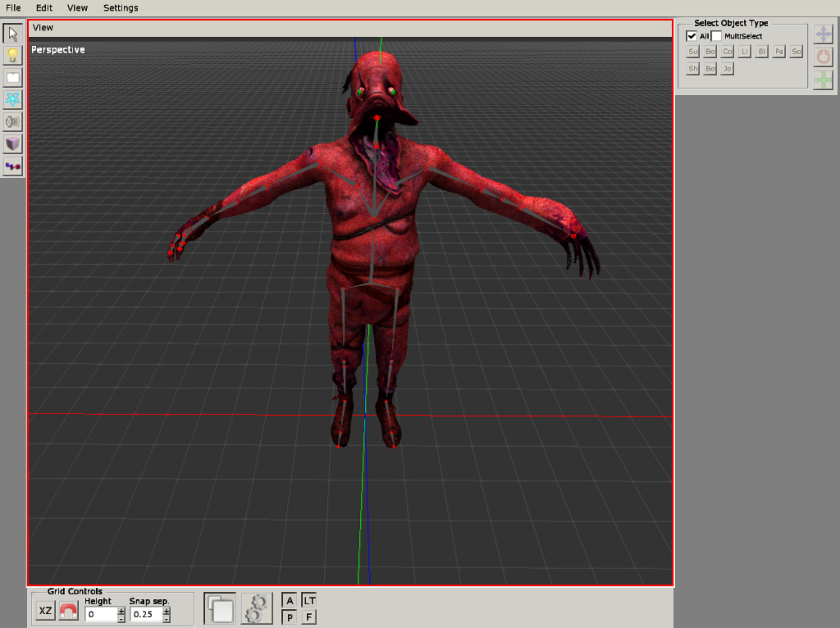This screenshot has width=840, height=628.
Task: Select the speaker sound tool
Action: click(13, 122)
